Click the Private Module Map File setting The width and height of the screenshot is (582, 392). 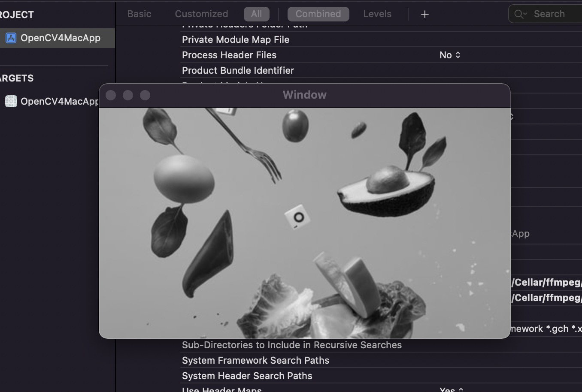point(236,39)
